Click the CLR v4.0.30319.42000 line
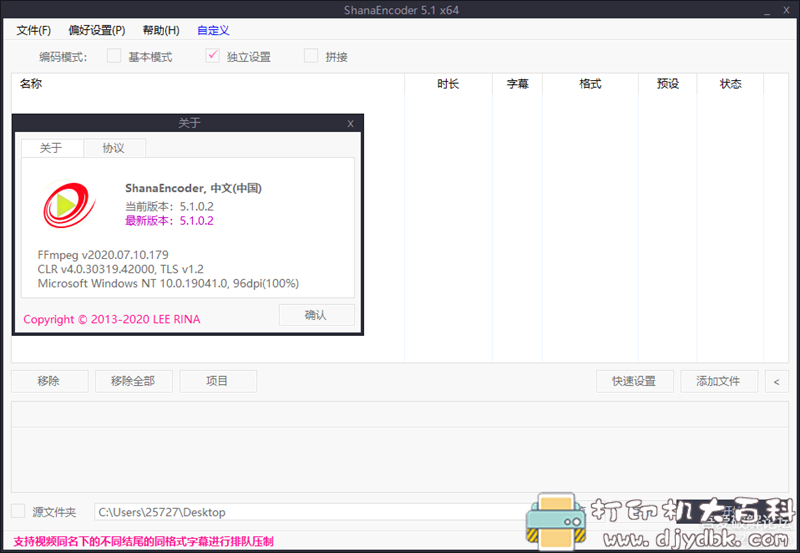This screenshot has height=553, width=800. tap(120, 269)
